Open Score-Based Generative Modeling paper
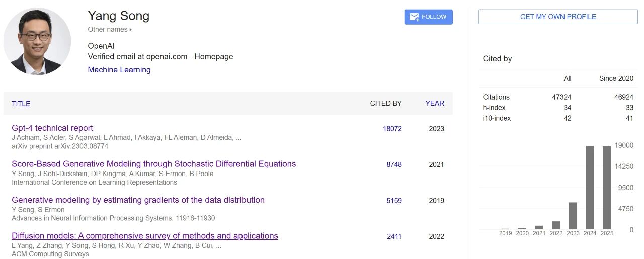 coord(153,164)
